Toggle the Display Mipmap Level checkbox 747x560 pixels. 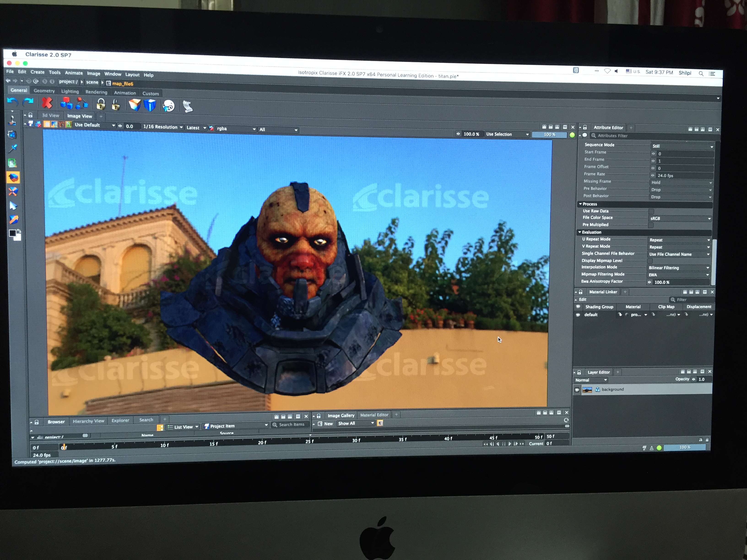tap(650, 261)
